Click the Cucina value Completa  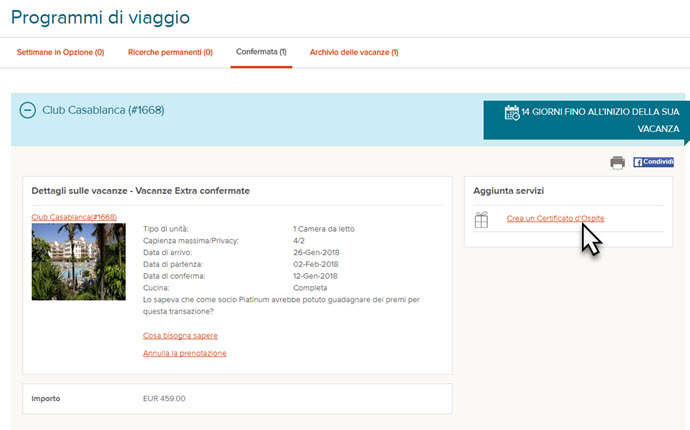(x=310, y=288)
